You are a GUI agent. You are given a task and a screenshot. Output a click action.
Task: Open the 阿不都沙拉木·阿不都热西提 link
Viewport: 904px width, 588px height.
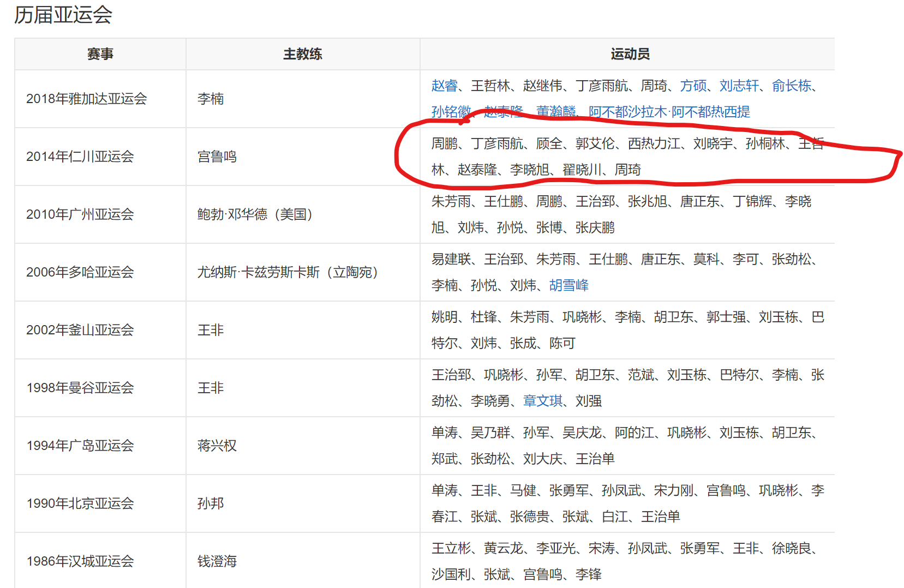point(669,112)
